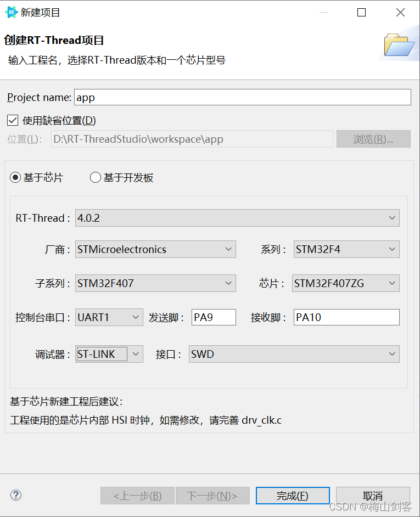Open the 控制台串口 UART1 dropdown

coord(109,317)
